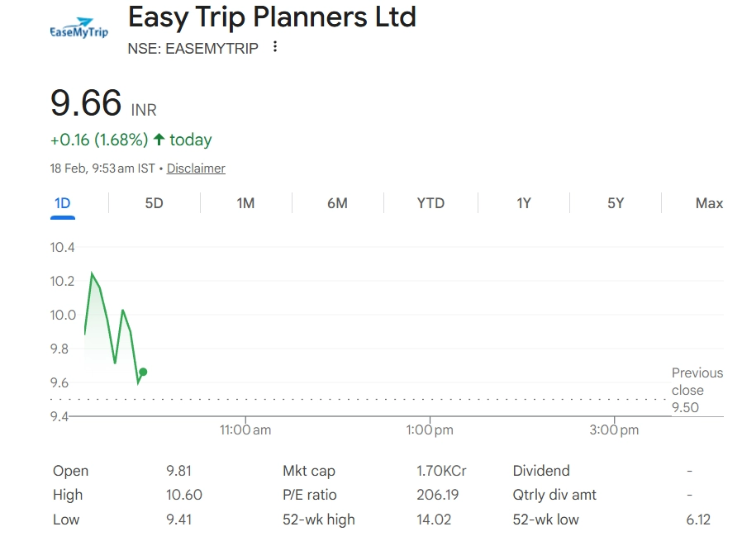Image resolution: width=742 pixels, height=560 pixels.
Task: Show the Max range chart
Action: (709, 203)
